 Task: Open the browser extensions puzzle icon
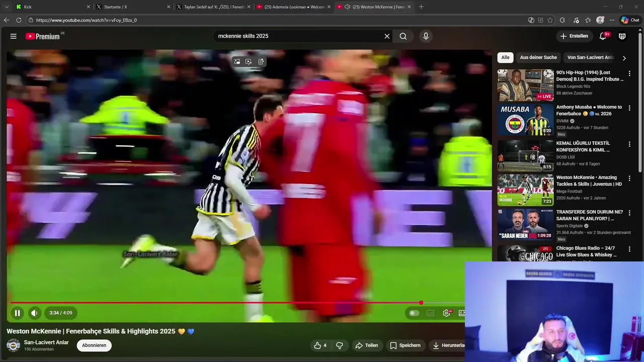562,20
